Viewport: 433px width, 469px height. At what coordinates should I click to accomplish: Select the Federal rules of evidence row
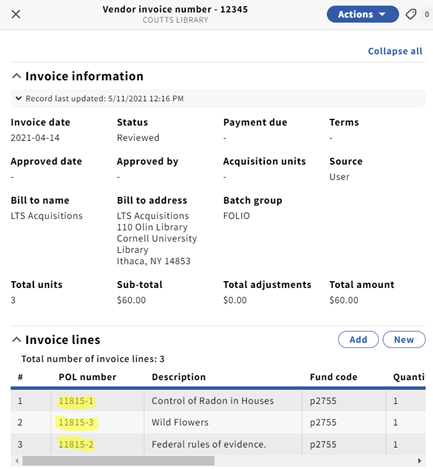[218, 444]
